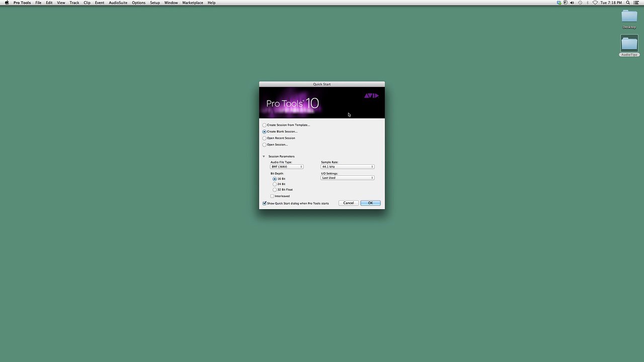
Task: Click the volume icon in menu bar
Action: pos(572,3)
